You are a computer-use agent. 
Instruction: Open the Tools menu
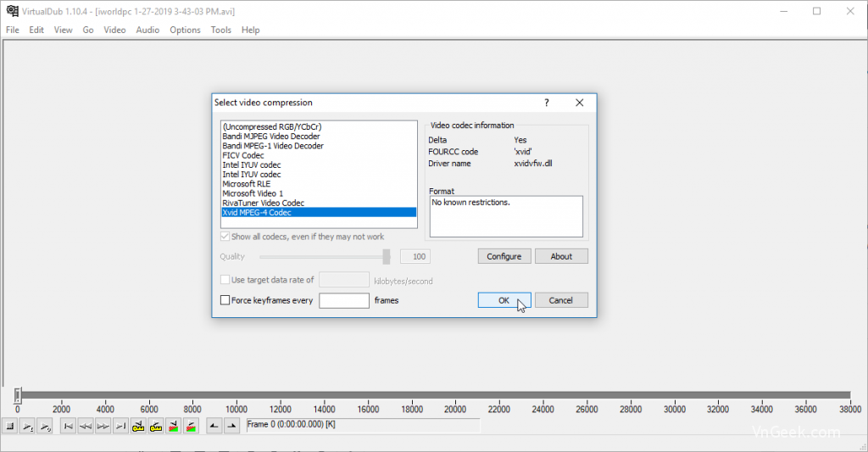point(221,30)
